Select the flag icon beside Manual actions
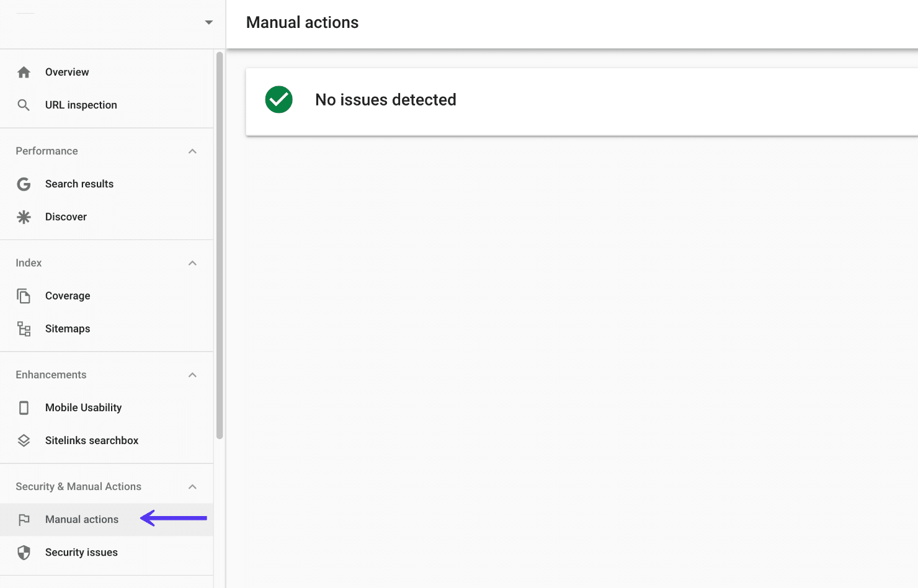This screenshot has width=918, height=588. click(24, 520)
